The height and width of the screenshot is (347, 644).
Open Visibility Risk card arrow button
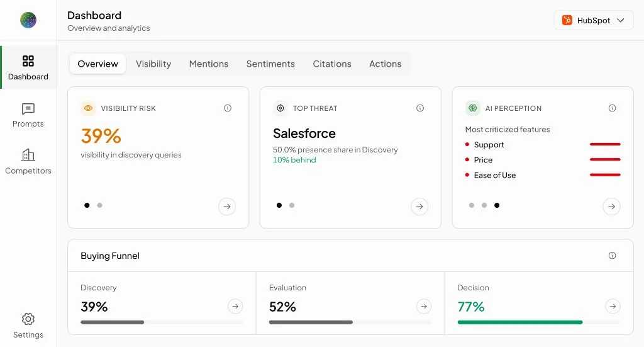click(x=227, y=207)
